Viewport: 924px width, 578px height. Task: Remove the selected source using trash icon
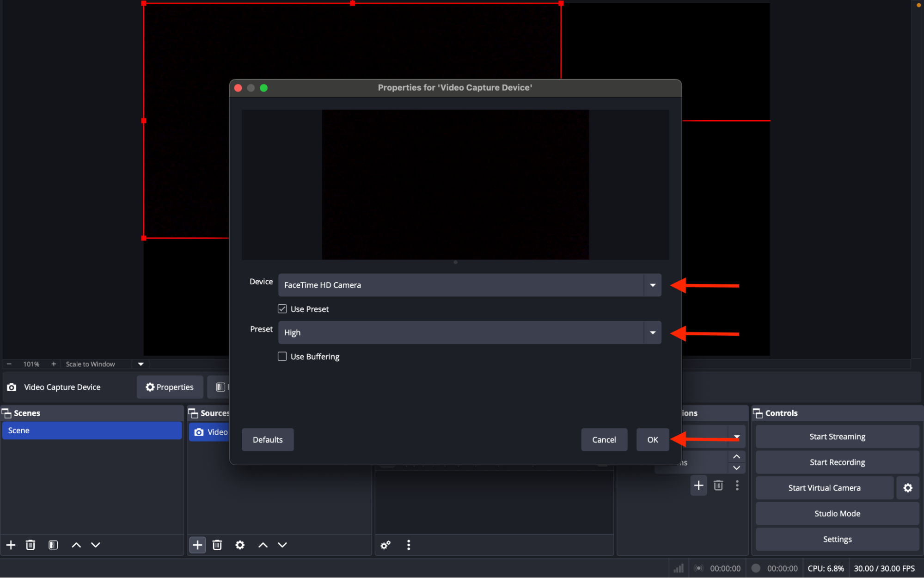click(217, 545)
